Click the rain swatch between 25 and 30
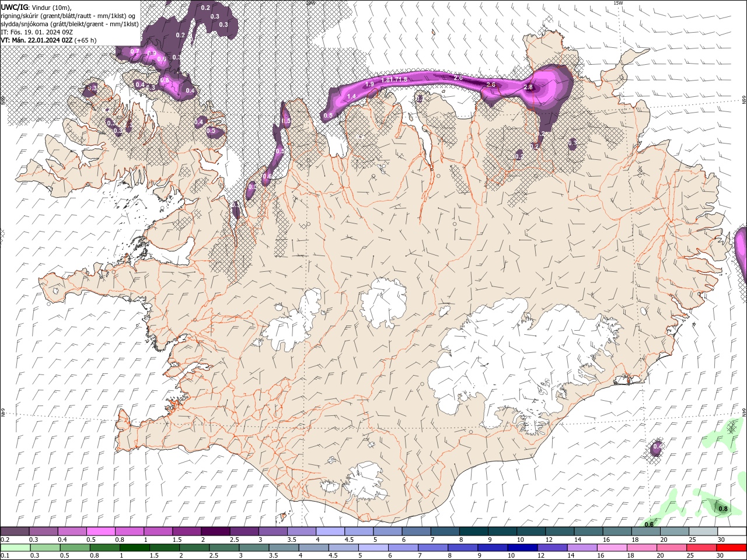Viewport: 747px width, 560px height. point(701,548)
